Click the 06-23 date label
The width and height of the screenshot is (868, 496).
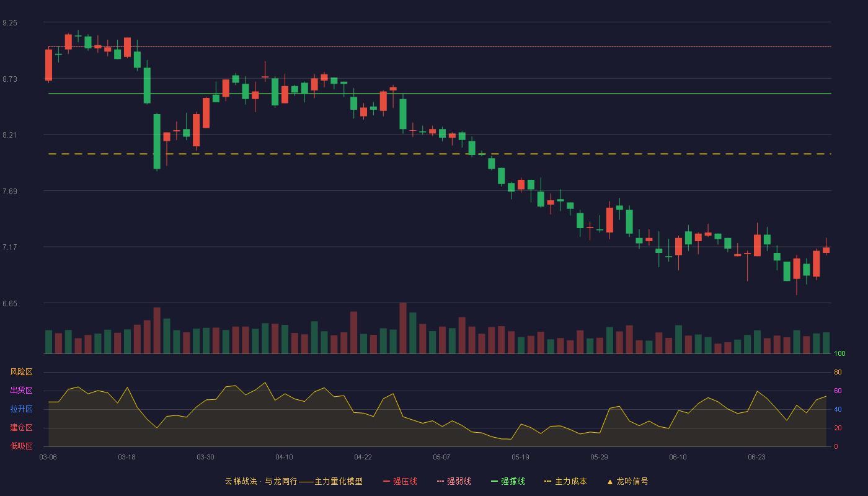756,457
